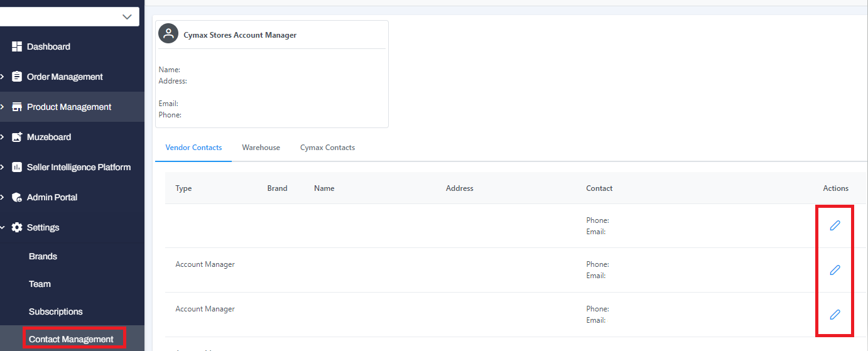This screenshot has width=868, height=351.
Task: Click the Dashboard grid icon
Action: [17, 46]
